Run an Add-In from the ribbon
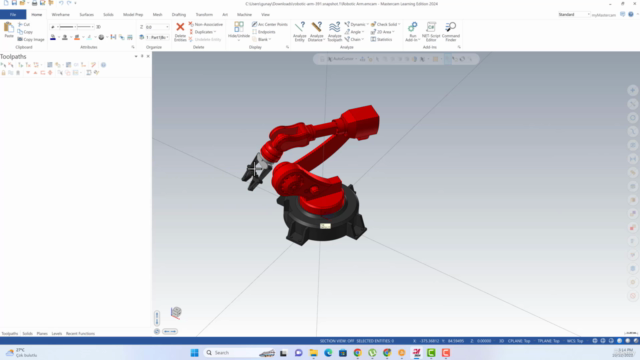Viewport: 640px width, 360px height. click(413, 31)
